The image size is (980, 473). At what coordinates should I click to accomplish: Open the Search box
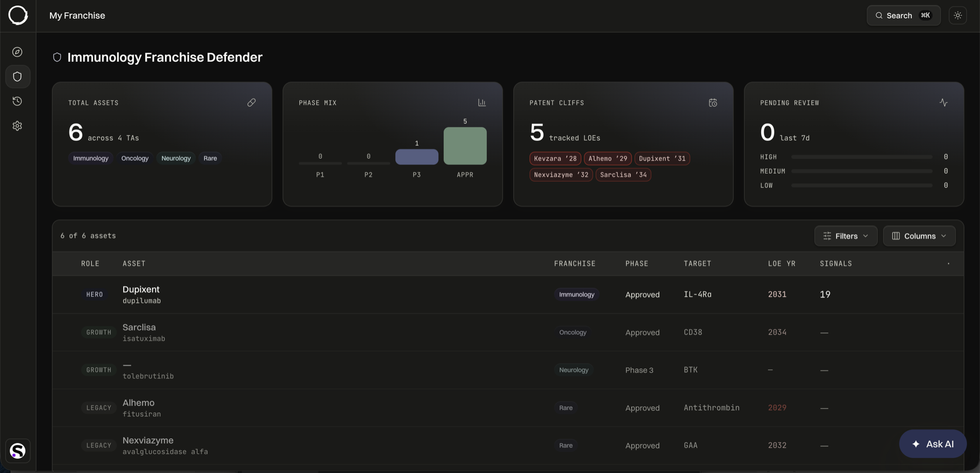pos(903,15)
